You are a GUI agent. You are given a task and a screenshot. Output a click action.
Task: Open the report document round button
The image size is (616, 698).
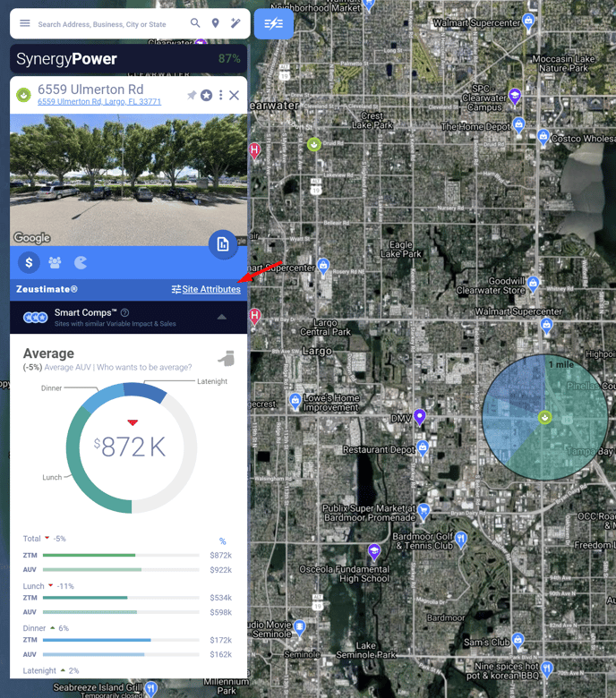click(x=223, y=244)
